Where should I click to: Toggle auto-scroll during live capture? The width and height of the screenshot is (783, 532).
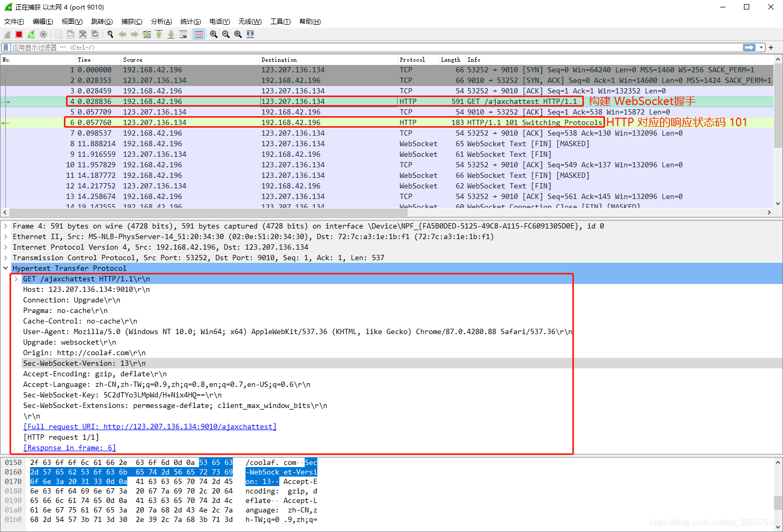[x=184, y=34]
